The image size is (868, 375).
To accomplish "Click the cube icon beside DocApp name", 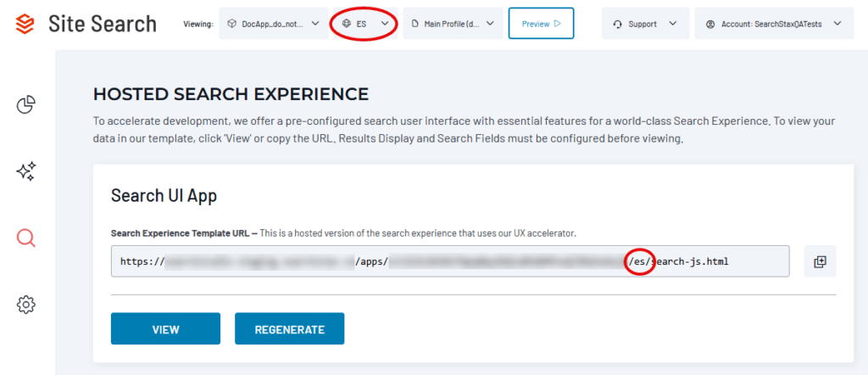I will pos(231,24).
